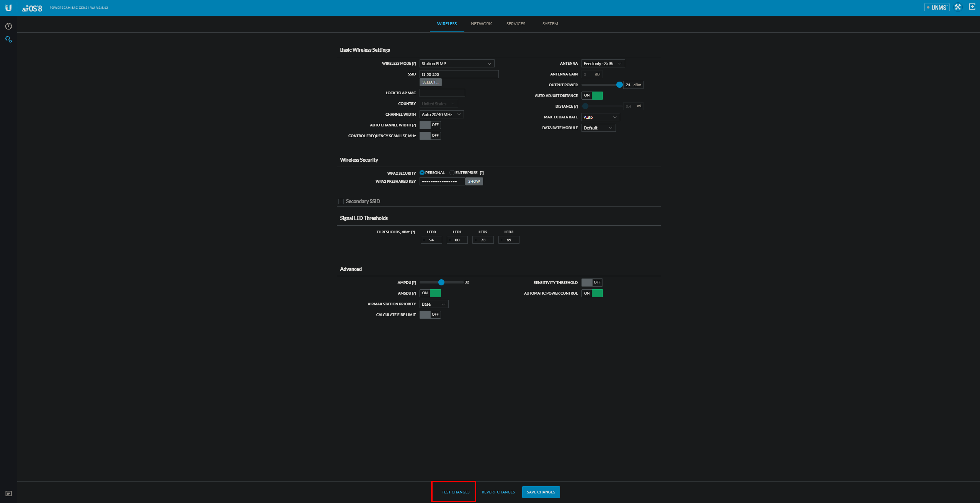Click Show next to preshared key
The width and height of the screenshot is (980, 503).
(474, 182)
